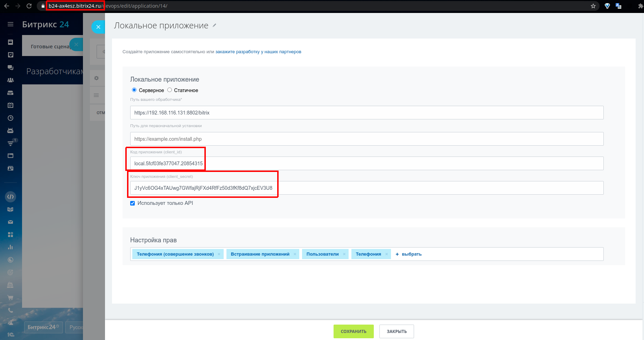
Task: Go back in browser history
Action: pyautogui.click(x=7, y=6)
